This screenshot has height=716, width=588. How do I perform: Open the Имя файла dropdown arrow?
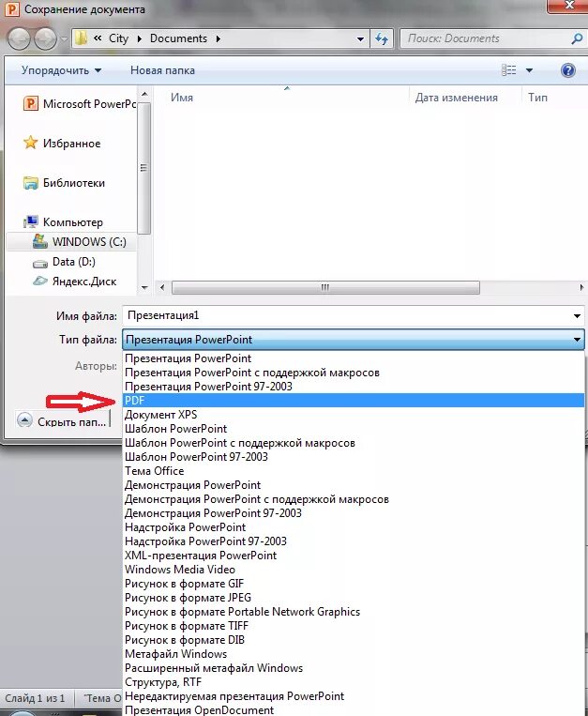(577, 316)
